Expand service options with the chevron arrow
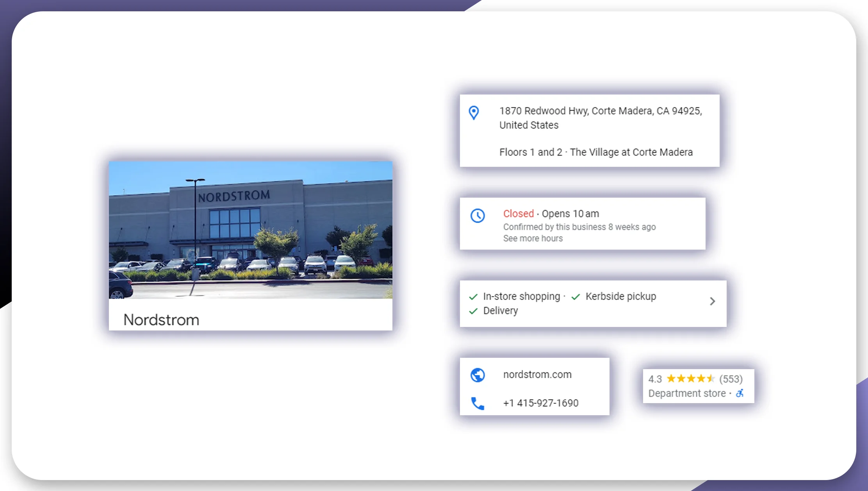This screenshot has width=868, height=491. 713,301
